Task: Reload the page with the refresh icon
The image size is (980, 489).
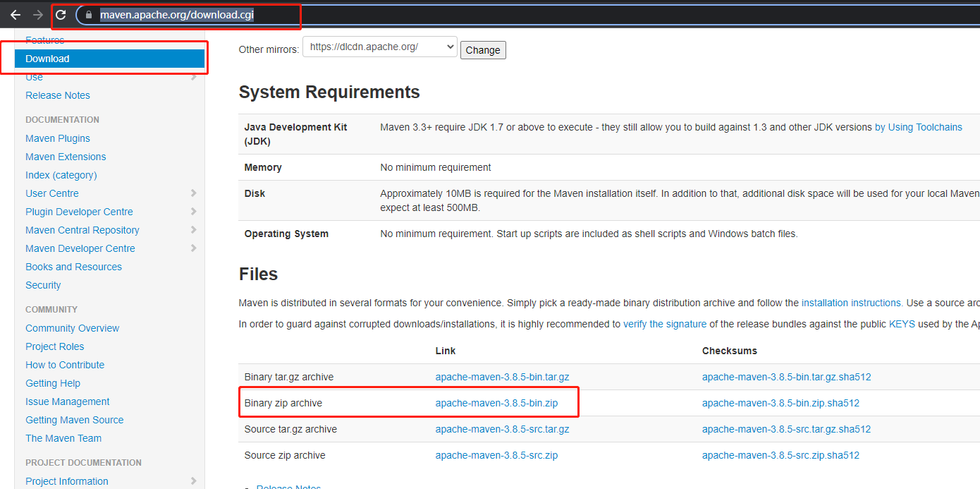Action: coord(61,14)
